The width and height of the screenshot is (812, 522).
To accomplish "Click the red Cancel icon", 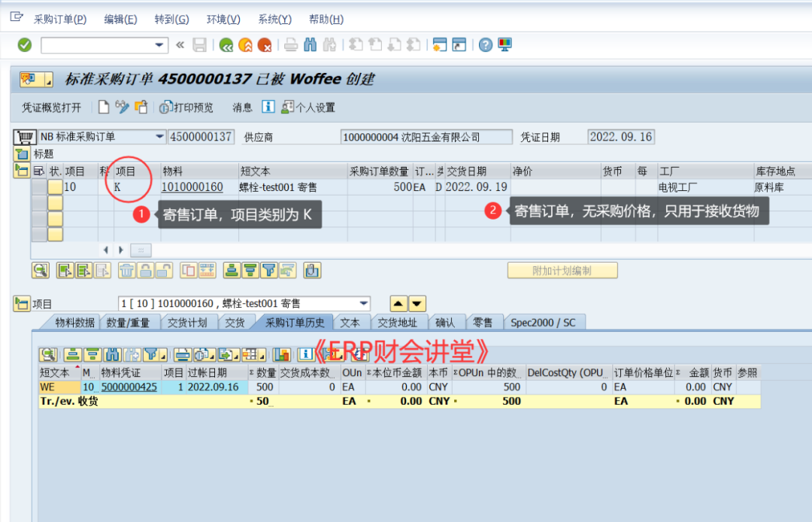I will (x=265, y=45).
